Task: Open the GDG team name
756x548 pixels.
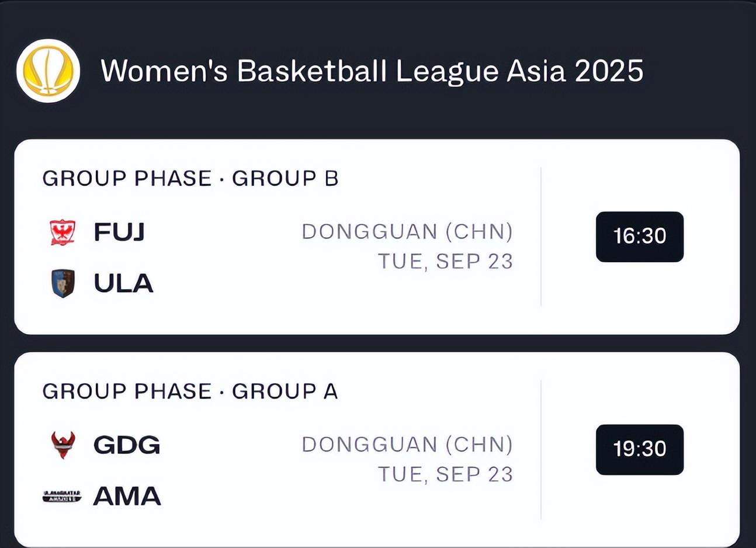Action: coord(126,445)
